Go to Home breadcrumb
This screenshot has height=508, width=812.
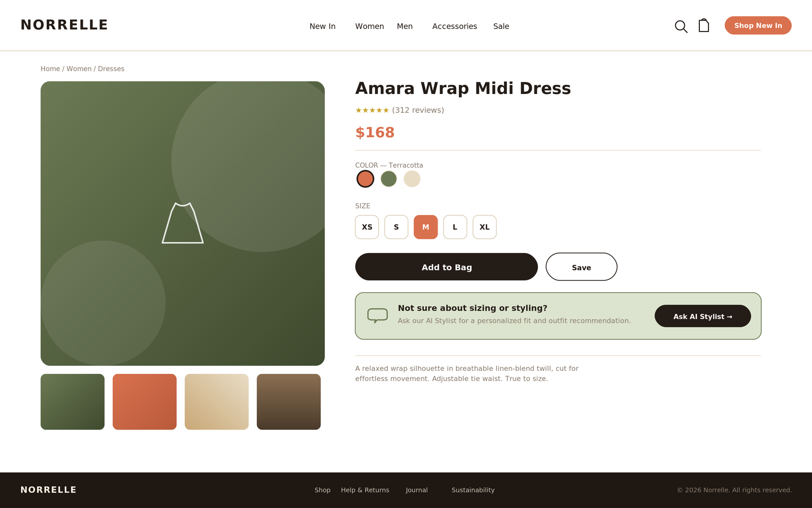pyautogui.click(x=50, y=69)
